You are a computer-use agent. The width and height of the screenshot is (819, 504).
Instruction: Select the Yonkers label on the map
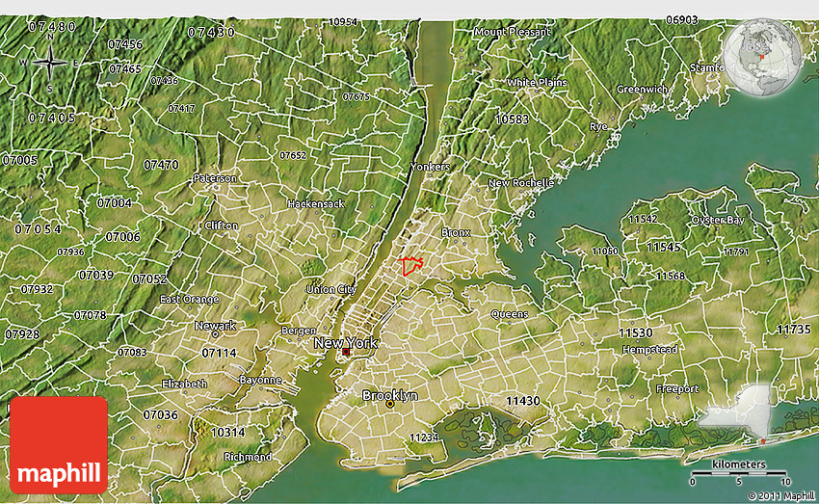(x=430, y=167)
